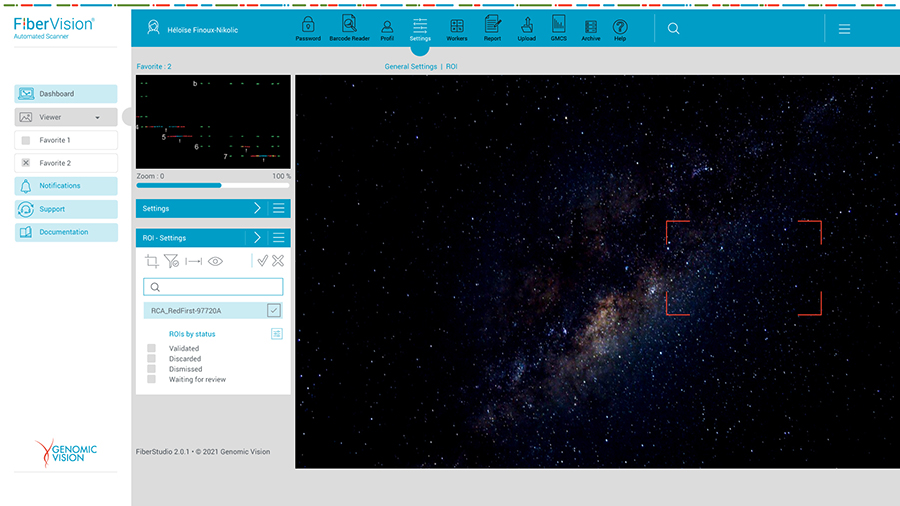The width and height of the screenshot is (900, 506).
Task: Expand the ROI - Settings panel arrow
Action: 257,238
